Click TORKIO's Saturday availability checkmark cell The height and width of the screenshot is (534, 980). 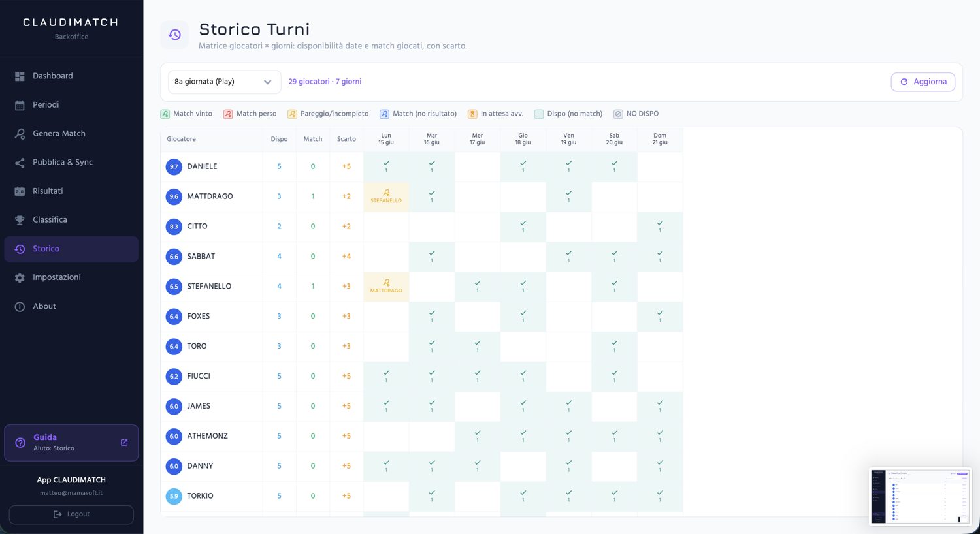click(x=614, y=496)
